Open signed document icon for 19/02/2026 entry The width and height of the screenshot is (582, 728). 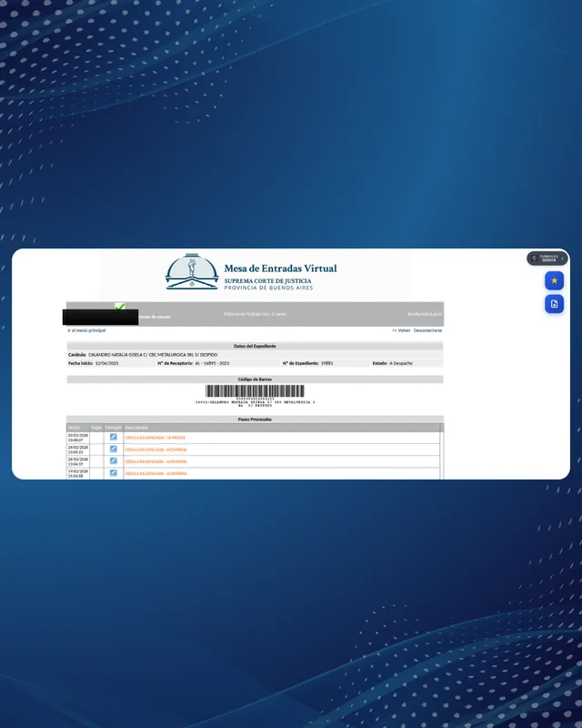114,472
